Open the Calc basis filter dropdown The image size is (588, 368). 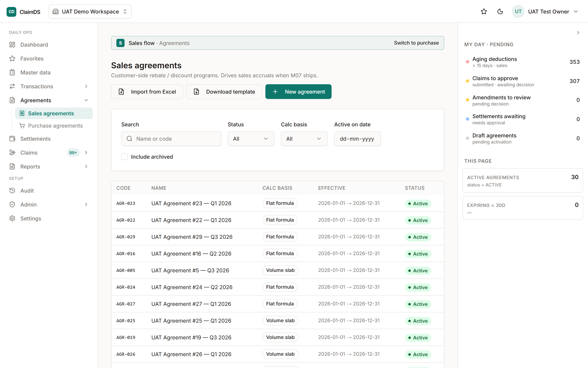click(304, 138)
